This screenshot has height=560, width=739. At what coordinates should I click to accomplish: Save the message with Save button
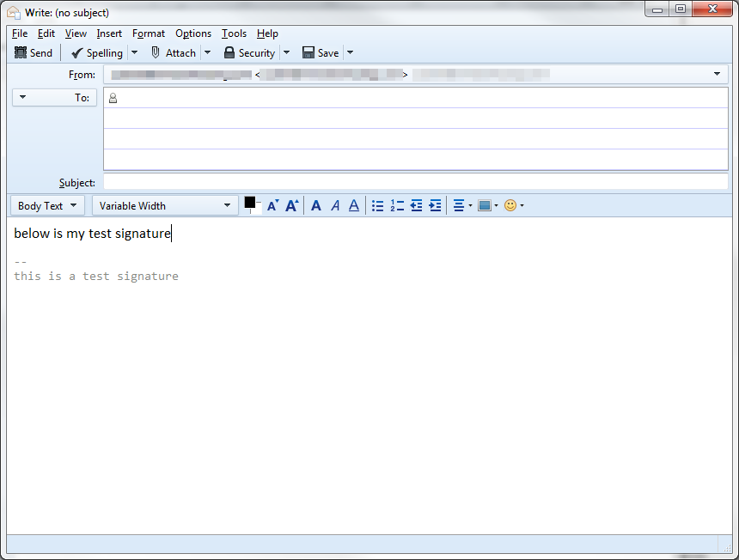tap(321, 52)
